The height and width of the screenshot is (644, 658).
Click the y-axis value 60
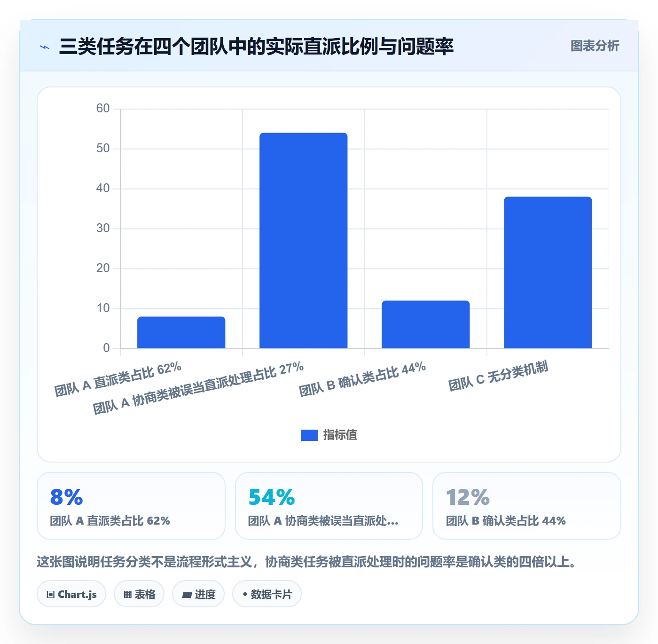pos(102,109)
